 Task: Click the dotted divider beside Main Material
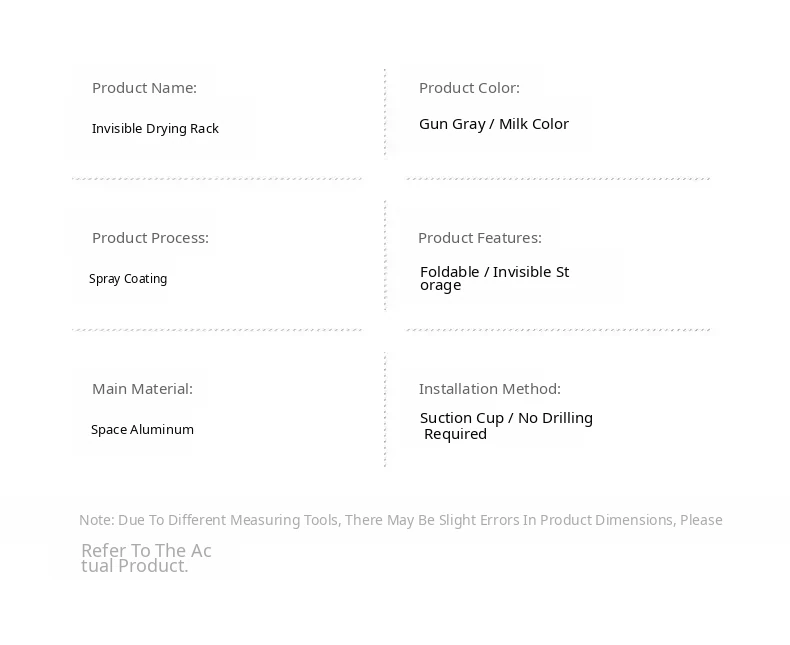click(x=385, y=410)
